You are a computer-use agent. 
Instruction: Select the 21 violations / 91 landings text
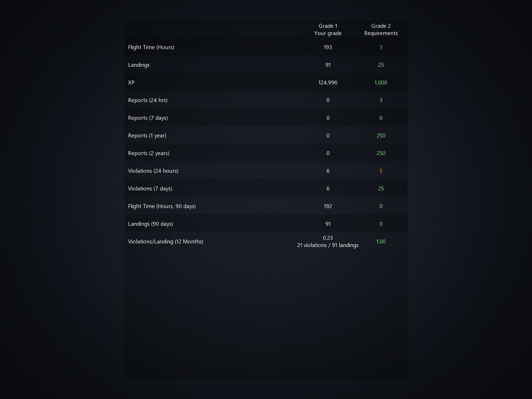(328, 245)
